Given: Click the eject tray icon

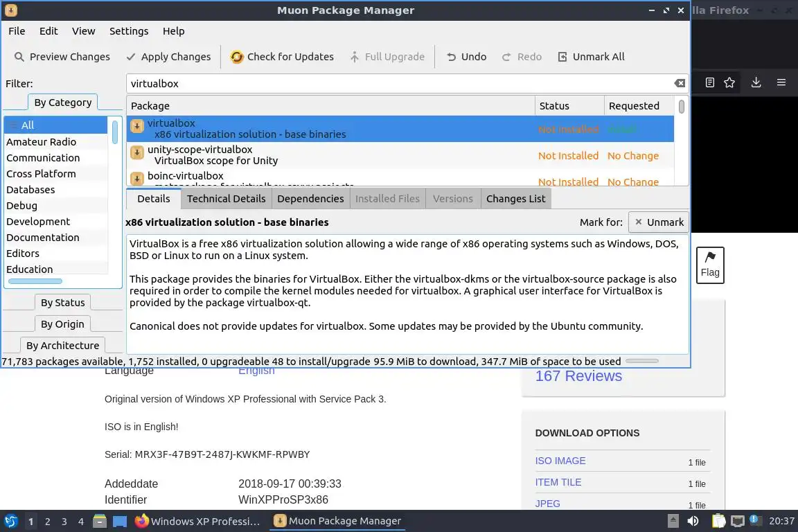Looking at the screenshot, I should point(673,521).
